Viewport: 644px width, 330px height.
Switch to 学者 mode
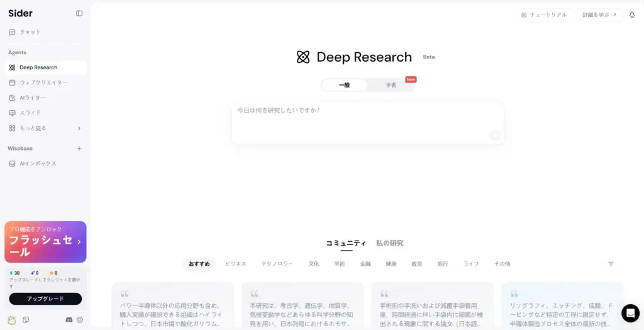(391, 85)
